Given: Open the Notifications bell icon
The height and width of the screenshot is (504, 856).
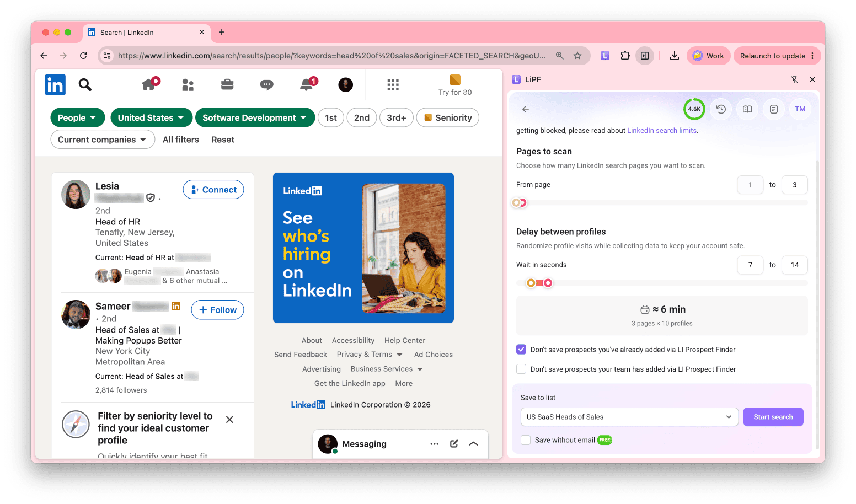Looking at the screenshot, I should click(307, 84).
